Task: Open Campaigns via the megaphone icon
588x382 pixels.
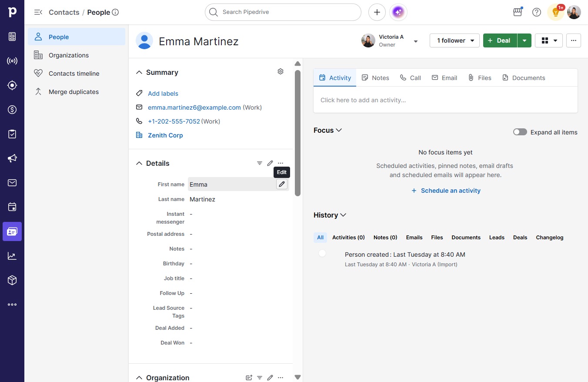Action: tap(12, 158)
